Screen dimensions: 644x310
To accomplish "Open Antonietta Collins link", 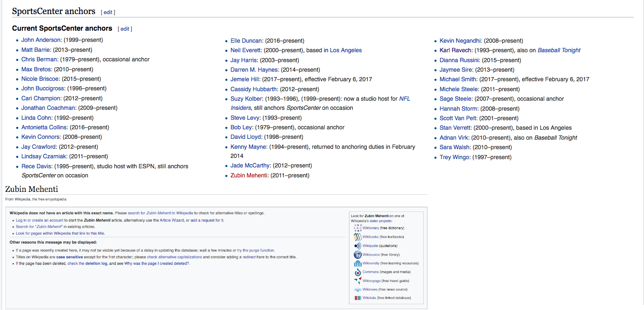I will 44,127.
